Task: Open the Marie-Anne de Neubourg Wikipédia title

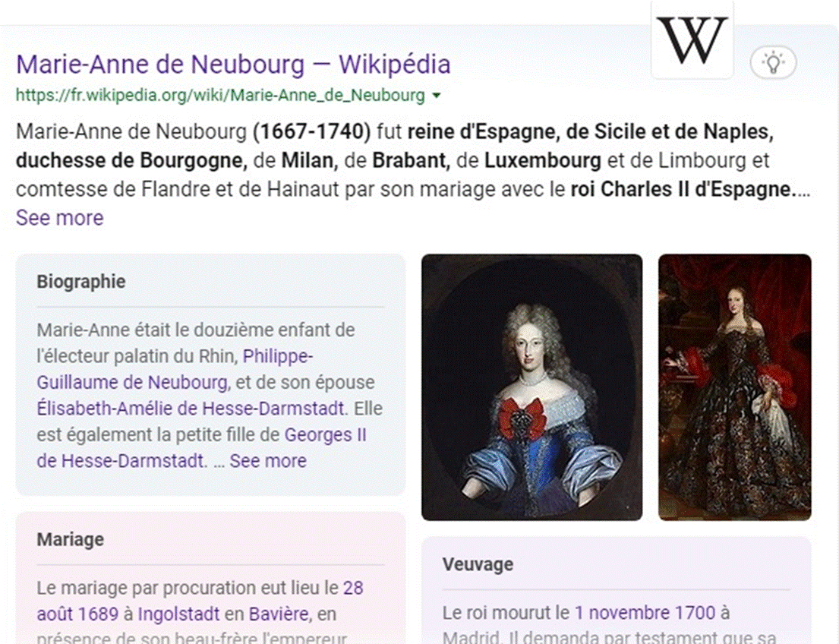Action: (x=233, y=65)
